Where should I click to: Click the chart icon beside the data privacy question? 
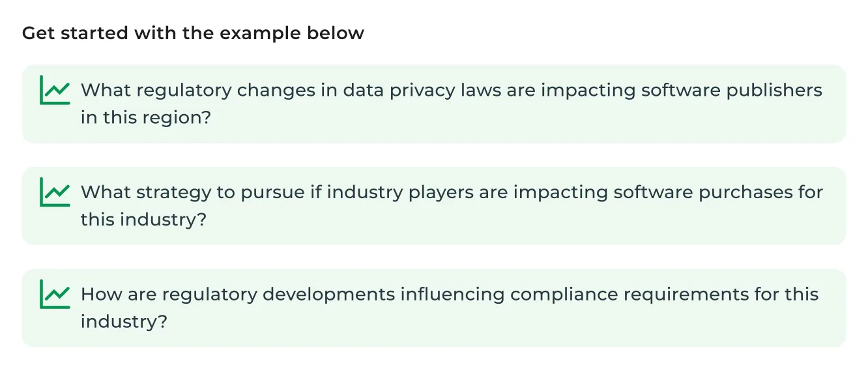click(x=55, y=90)
